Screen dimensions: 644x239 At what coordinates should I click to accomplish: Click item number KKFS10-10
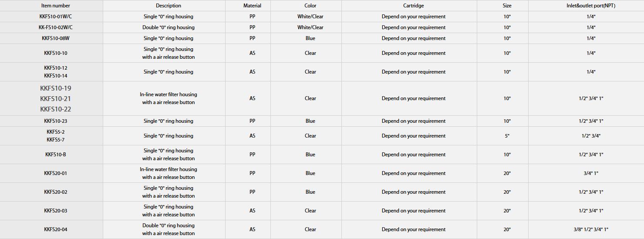click(x=56, y=53)
